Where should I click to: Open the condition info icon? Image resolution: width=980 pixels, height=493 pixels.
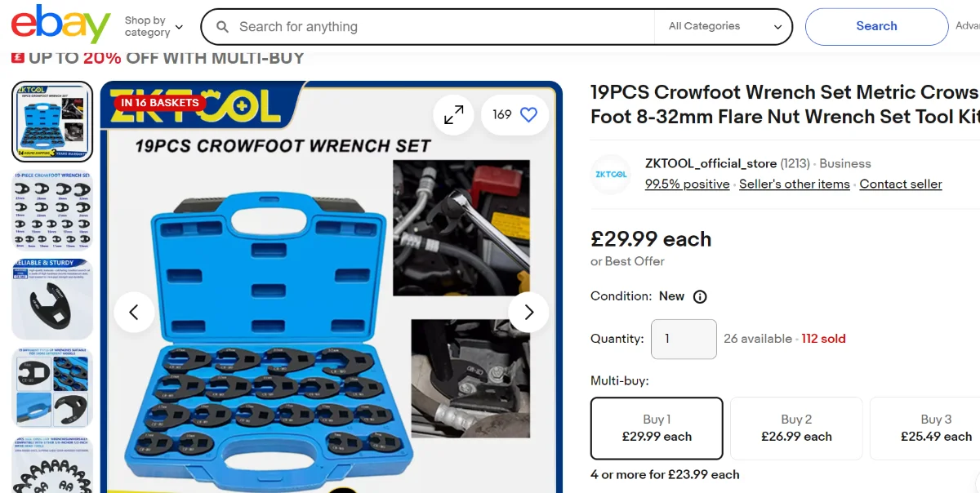coord(700,296)
